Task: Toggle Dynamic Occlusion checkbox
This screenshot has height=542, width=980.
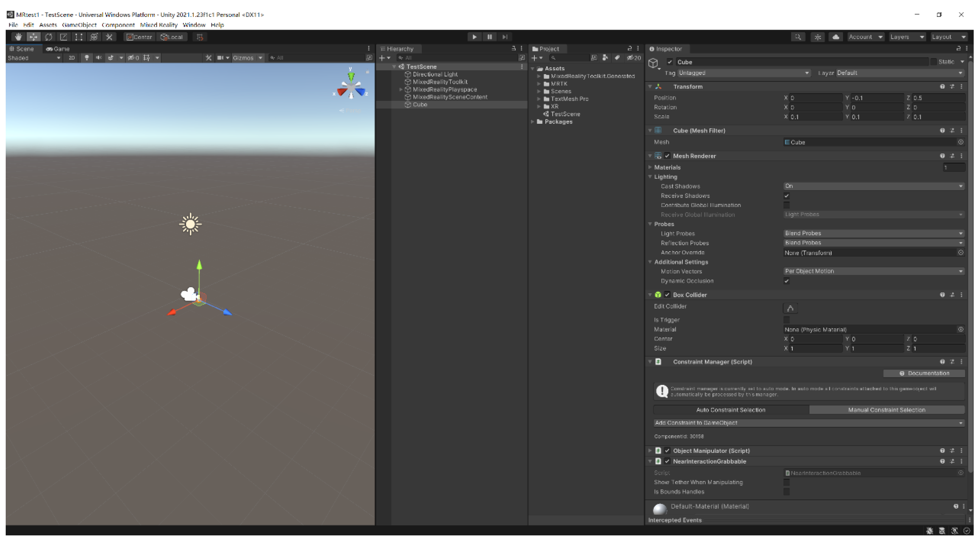Action: pyautogui.click(x=786, y=281)
